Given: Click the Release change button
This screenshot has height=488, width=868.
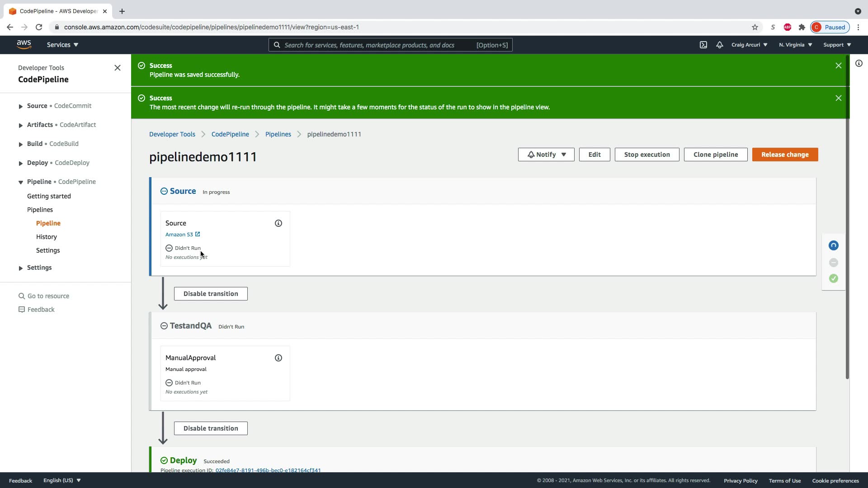Looking at the screenshot, I should pyautogui.click(x=784, y=155).
